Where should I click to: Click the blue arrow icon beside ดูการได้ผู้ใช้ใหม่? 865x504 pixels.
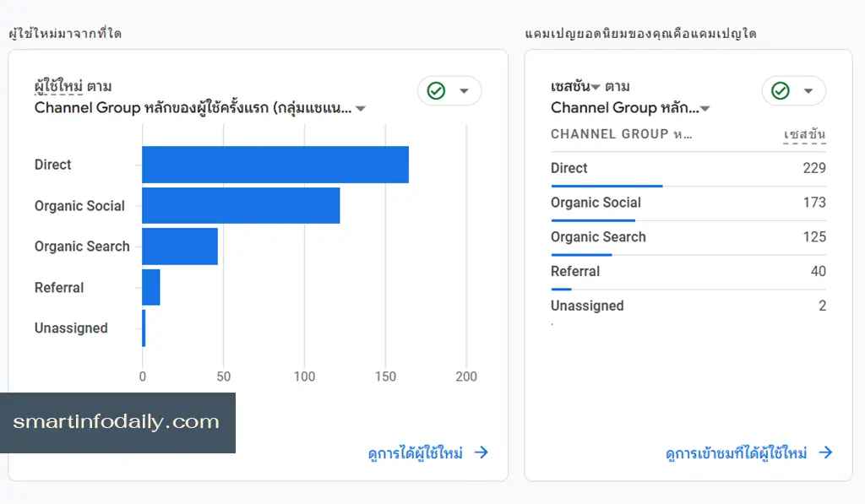tap(481, 453)
